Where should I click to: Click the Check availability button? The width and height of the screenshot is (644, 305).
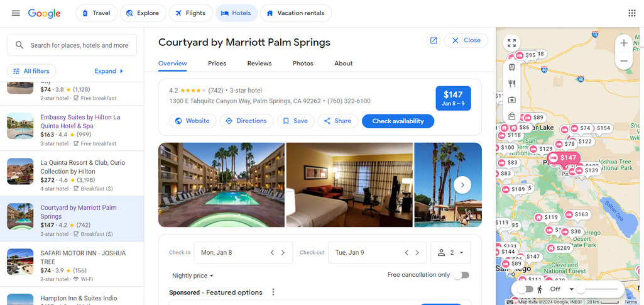398,121
